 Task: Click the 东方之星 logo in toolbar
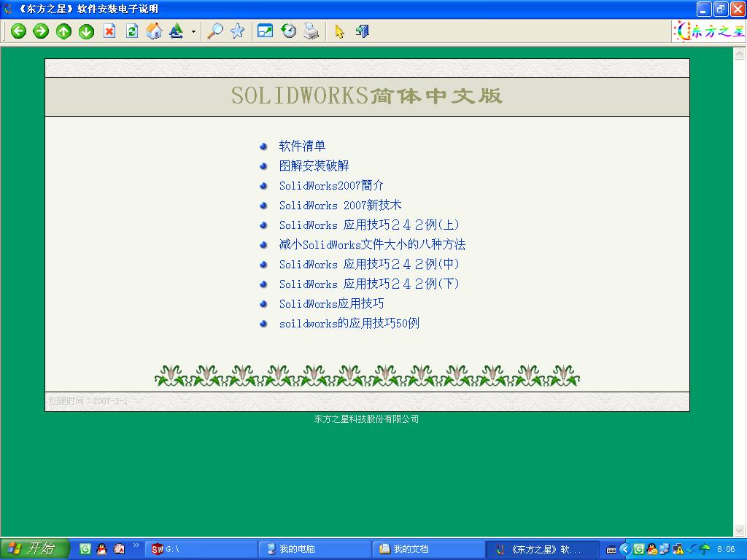click(710, 31)
